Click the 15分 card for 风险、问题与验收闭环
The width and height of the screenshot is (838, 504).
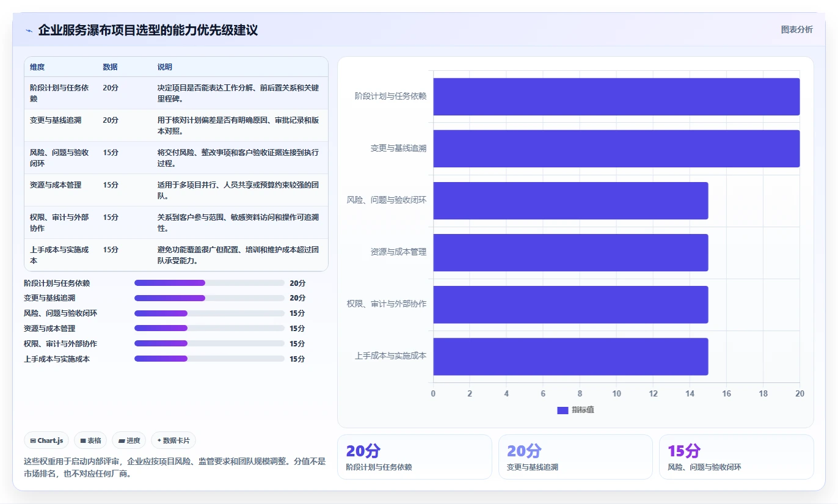click(x=737, y=457)
